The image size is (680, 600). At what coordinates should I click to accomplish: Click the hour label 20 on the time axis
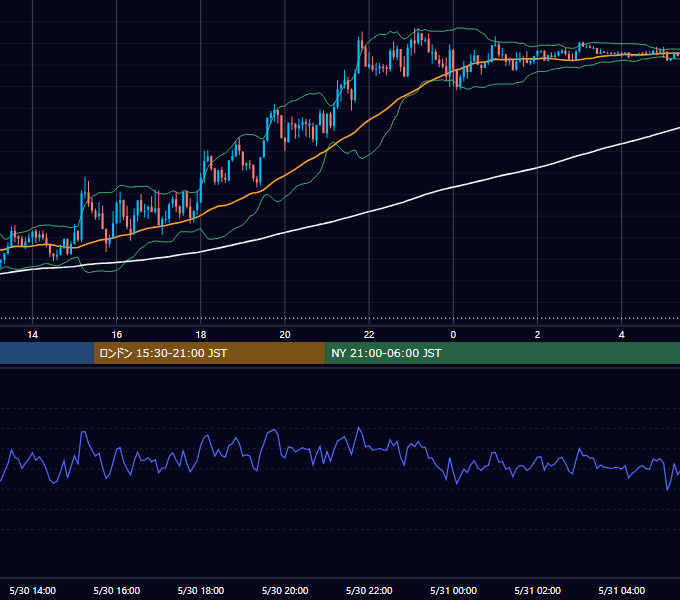285,335
